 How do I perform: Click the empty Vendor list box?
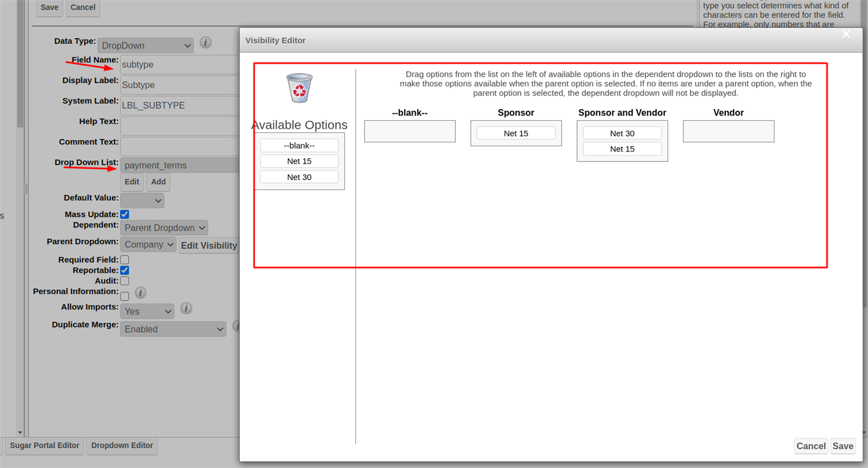[x=729, y=131]
